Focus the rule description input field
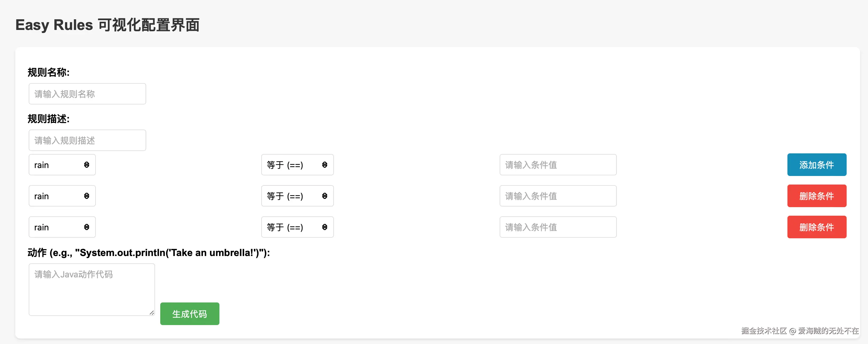This screenshot has width=868, height=344. point(87,140)
